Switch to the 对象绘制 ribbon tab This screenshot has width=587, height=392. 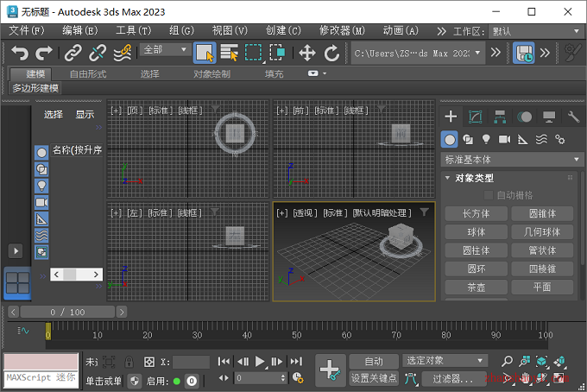coord(211,73)
